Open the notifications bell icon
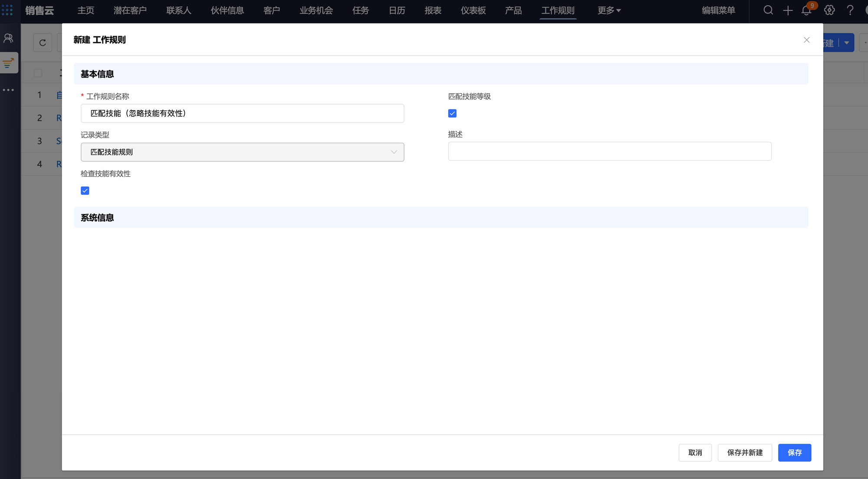The height and width of the screenshot is (479, 868). 806,10
